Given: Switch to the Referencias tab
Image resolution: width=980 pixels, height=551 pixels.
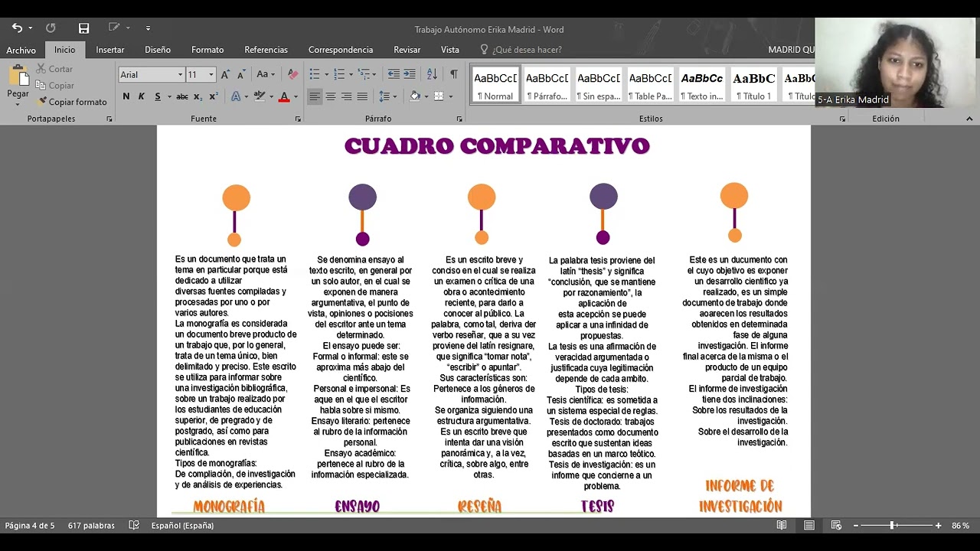Looking at the screenshot, I should [x=266, y=50].
